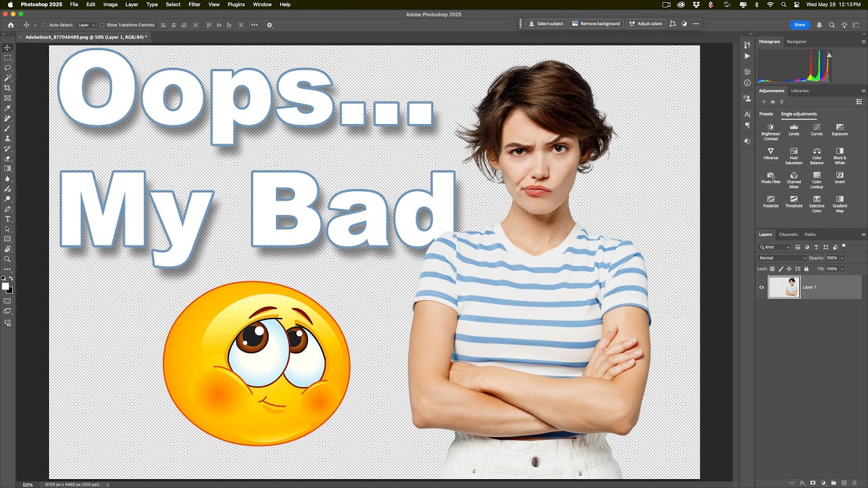Image resolution: width=868 pixels, height=488 pixels.
Task: Open the layer blend mode Normal dropdown
Action: click(783, 258)
